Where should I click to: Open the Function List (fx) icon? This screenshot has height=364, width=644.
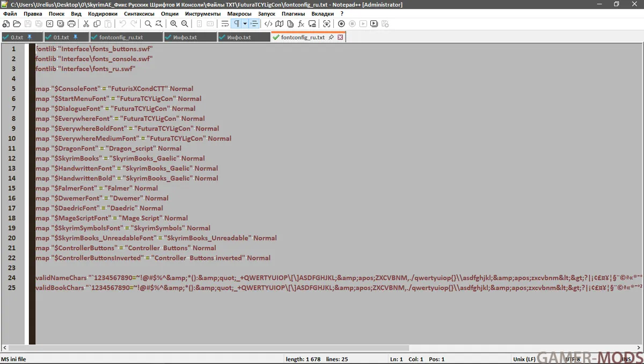[x=301, y=24]
